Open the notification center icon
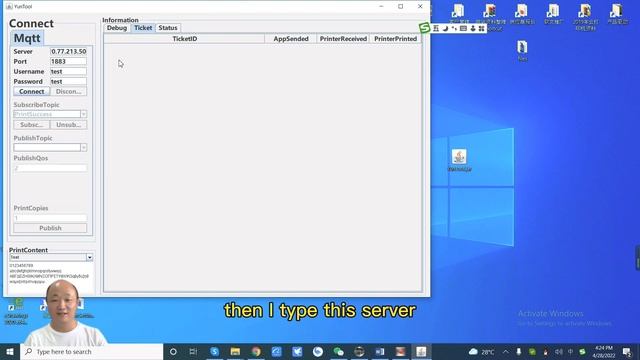 (x=627, y=351)
